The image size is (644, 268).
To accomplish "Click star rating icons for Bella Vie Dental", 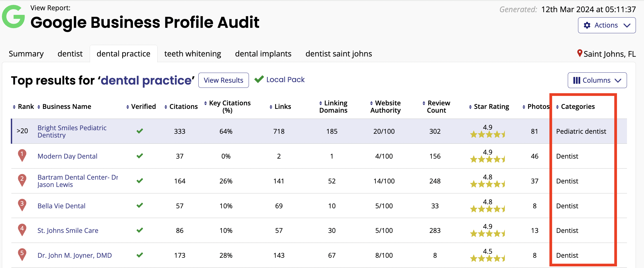I will pos(488,209).
